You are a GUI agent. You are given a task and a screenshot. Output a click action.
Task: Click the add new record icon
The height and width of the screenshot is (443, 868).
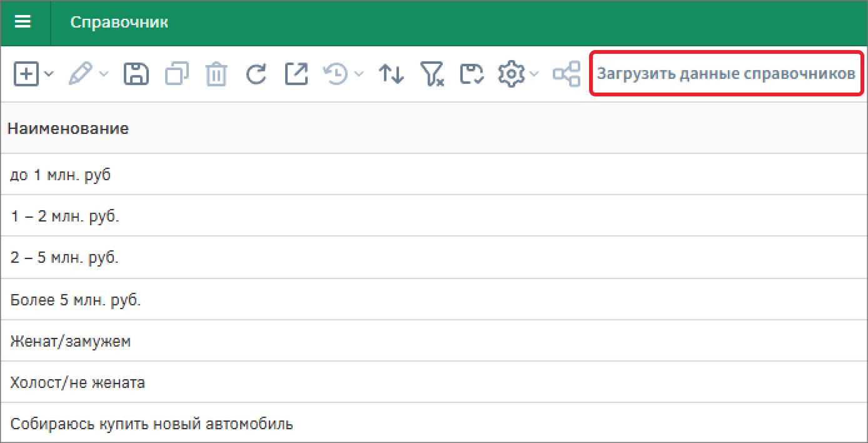pyautogui.click(x=26, y=74)
